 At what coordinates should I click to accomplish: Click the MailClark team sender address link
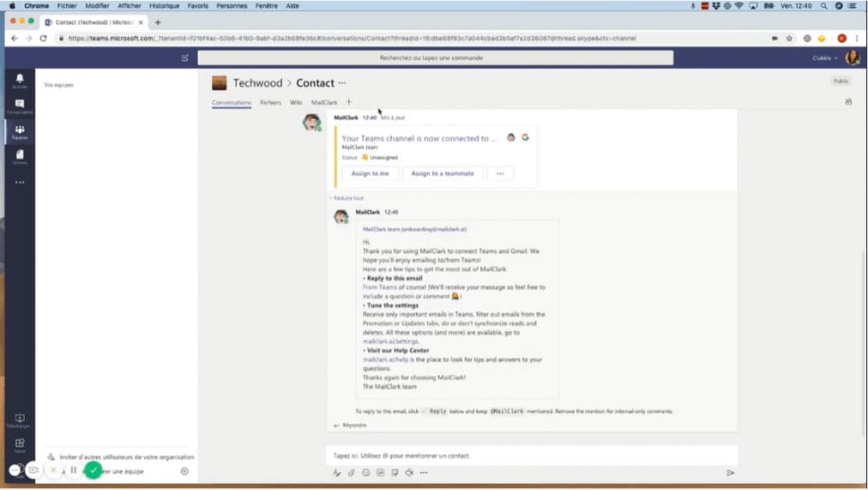[x=414, y=229]
